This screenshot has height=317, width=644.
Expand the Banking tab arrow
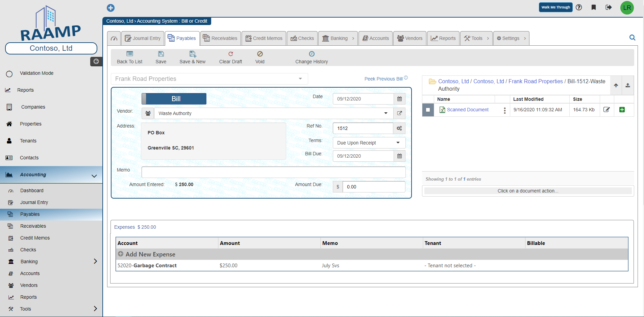pos(353,38)
